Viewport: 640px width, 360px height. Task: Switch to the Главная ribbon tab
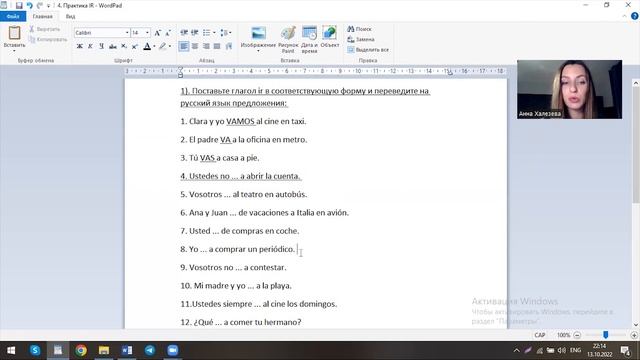click(42, 16)
